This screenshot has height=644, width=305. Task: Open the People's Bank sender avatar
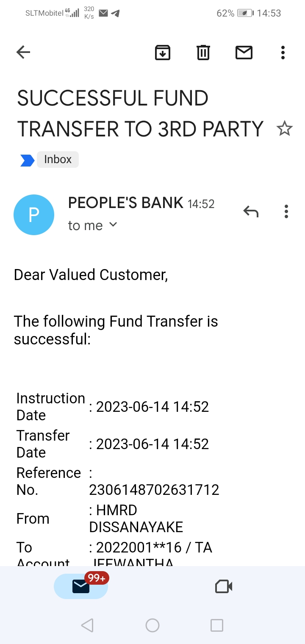coord(34,215)
